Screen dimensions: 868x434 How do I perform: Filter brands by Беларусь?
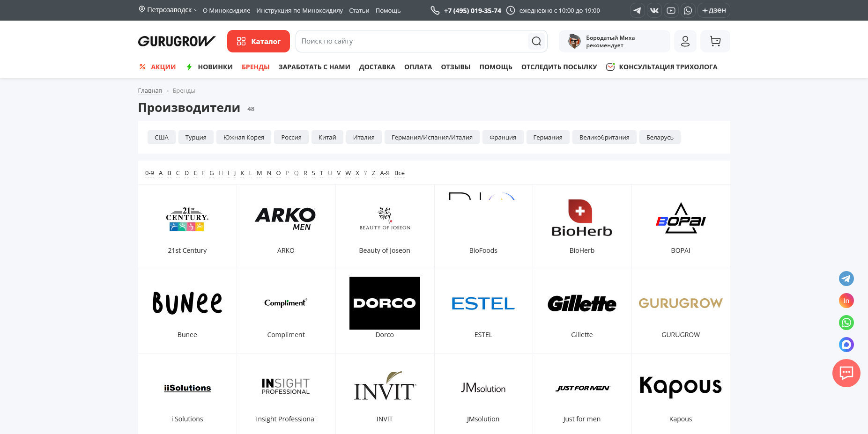tap(660, 137)
